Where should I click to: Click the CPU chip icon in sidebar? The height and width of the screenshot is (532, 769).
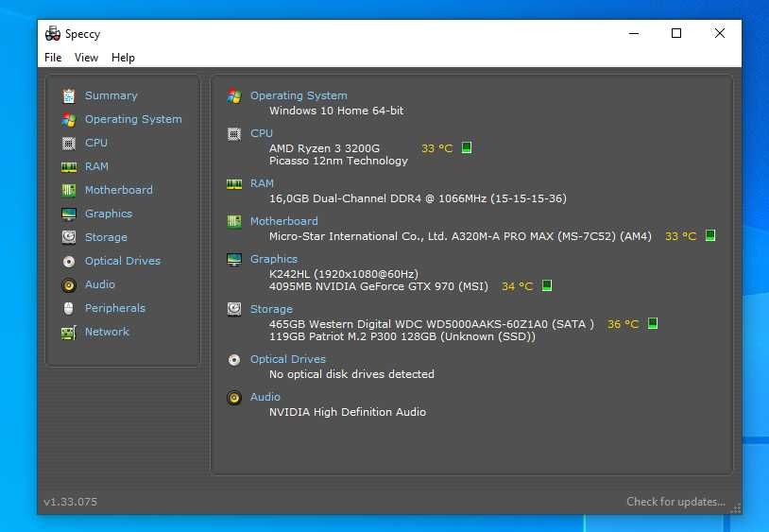69,144
